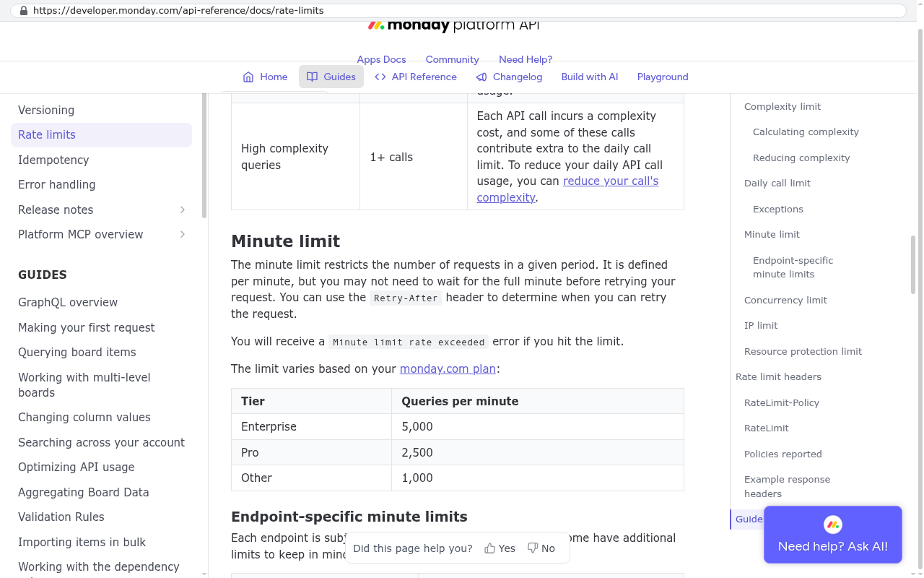
Task: Select Rate limits in the sidebar
Action: (x=102, y=135)
